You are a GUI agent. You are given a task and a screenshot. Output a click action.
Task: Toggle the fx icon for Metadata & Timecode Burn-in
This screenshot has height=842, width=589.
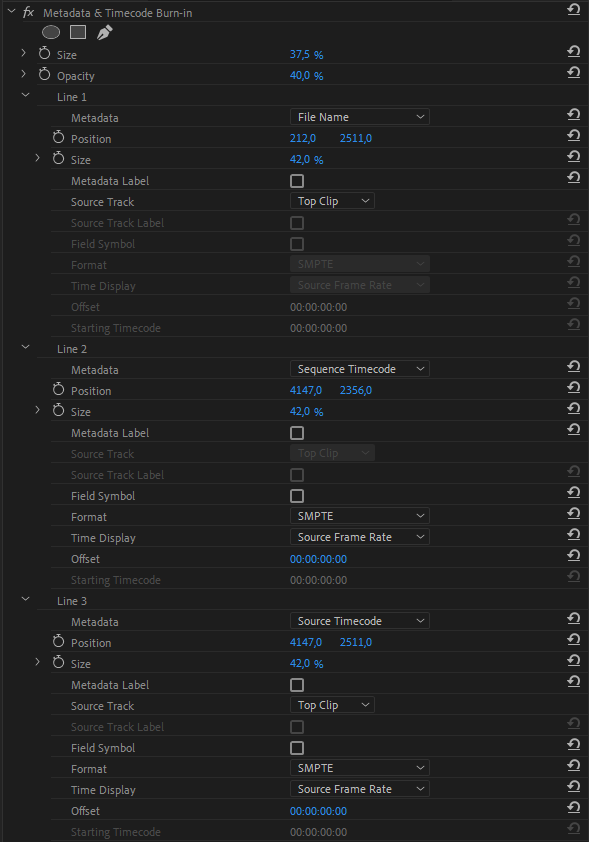click(28, 12)
